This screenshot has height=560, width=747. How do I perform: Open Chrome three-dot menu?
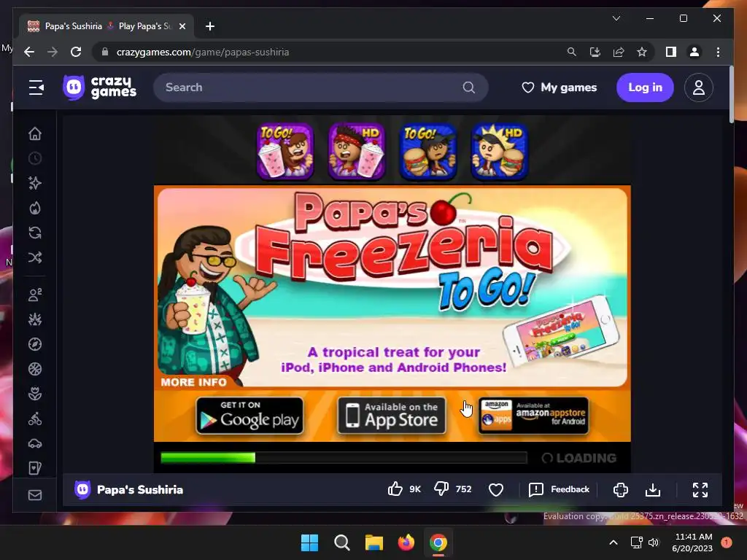(x=718, y=52)
